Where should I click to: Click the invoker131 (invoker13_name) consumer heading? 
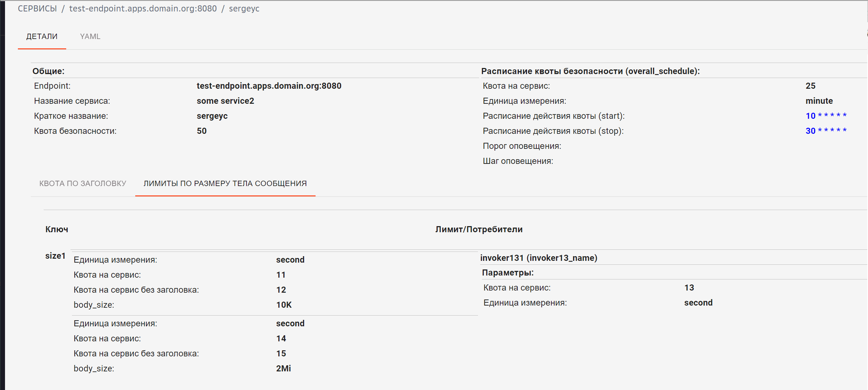pyautogui.click(x=538, y=258)
